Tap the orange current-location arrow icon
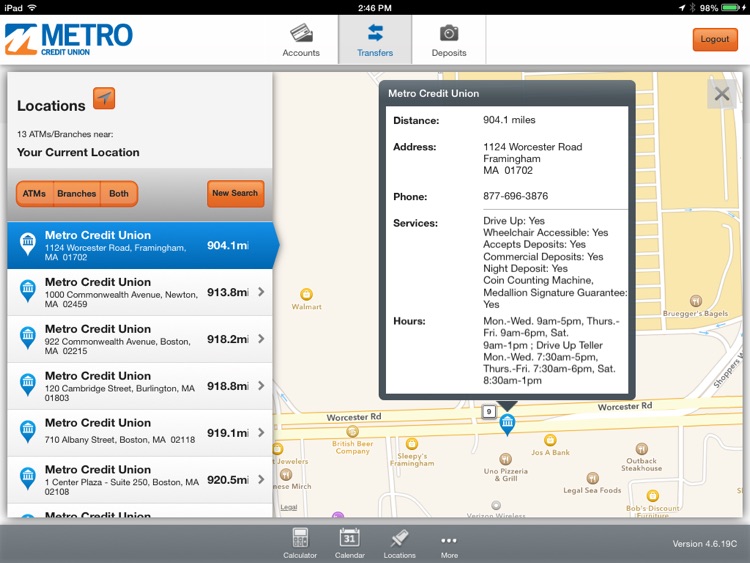Screen dimensions: 750x563 [x=104, y=99]
